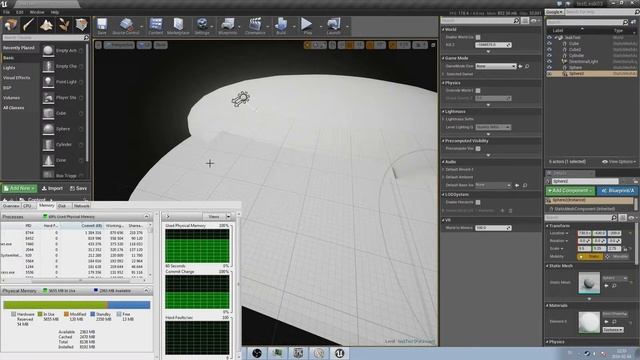Click the green Add Component button

pos(570,191)
